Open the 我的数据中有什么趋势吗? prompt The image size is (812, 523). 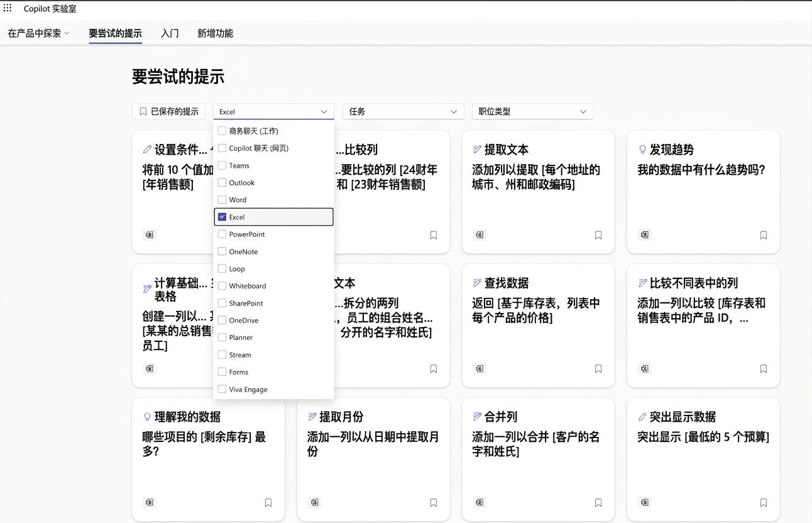(x=701, y=170)
